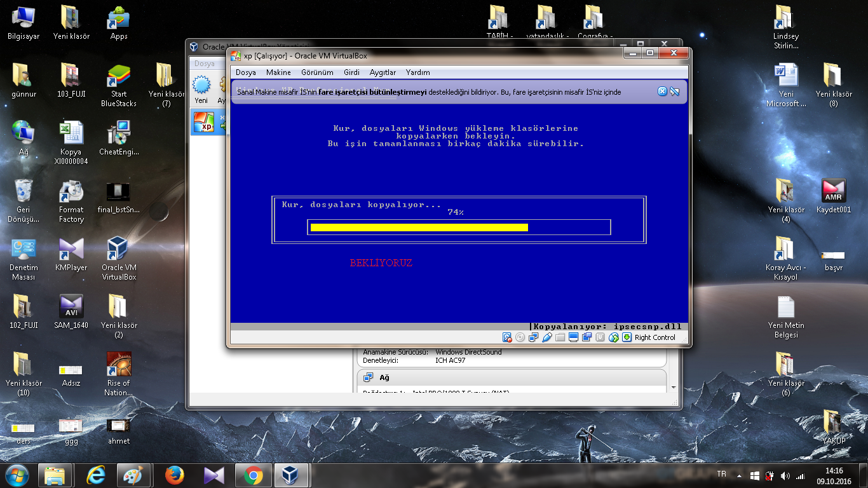Click the CPU chip indicator in VM status bar
The height and width of the screenshot is (488, 868).
tap(600, 337)
